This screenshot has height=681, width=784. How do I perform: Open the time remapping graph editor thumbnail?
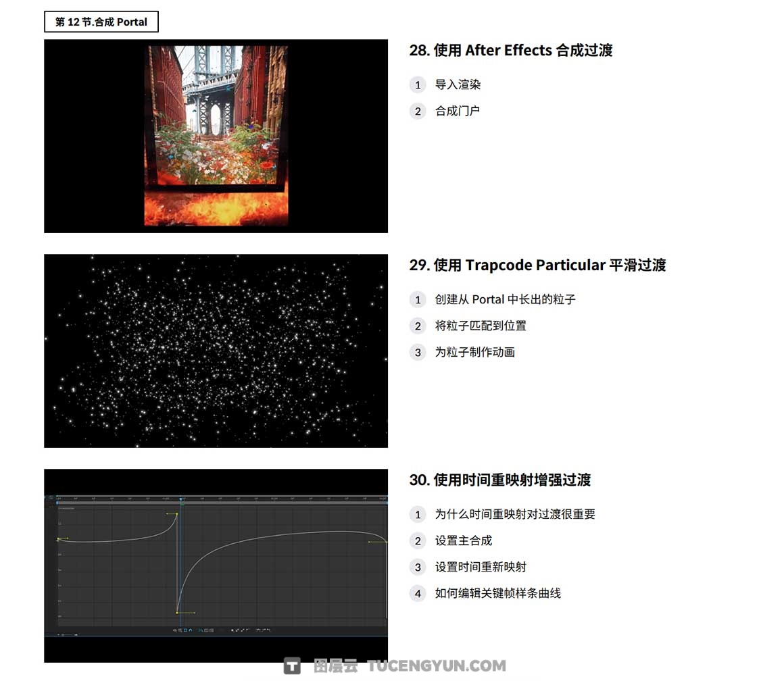[x=216, y=565]
